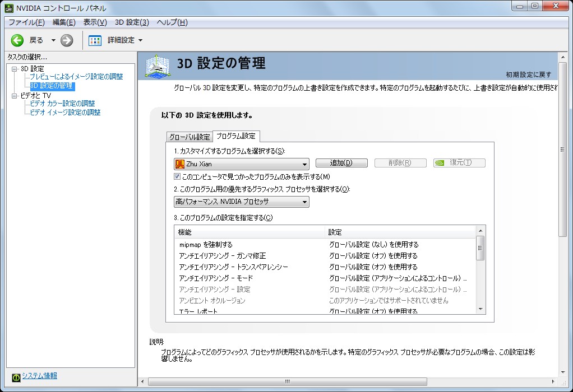This screenshot has width=573, height=392.
Task: Click the 詳細設定 view grid icon
Action: click(x=95, y=40)
